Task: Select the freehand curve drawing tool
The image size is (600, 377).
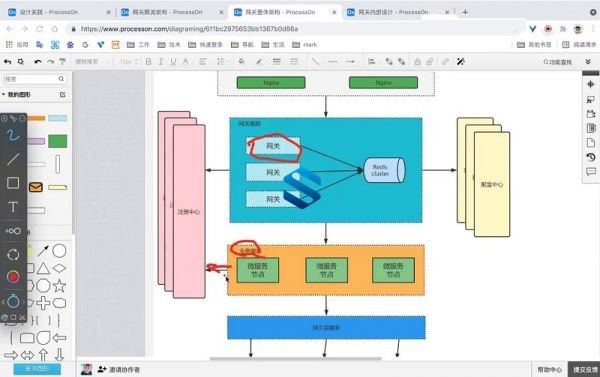Action: coord(13,135)
